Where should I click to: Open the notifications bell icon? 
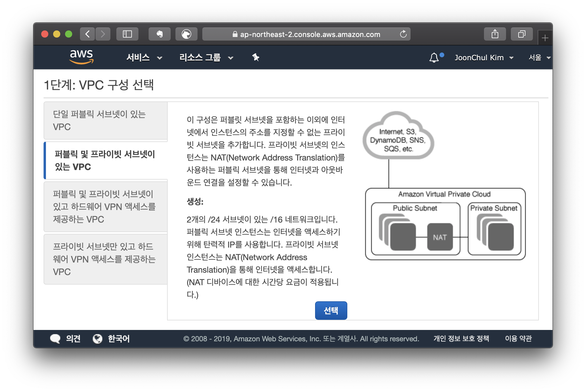click(434, 58)
